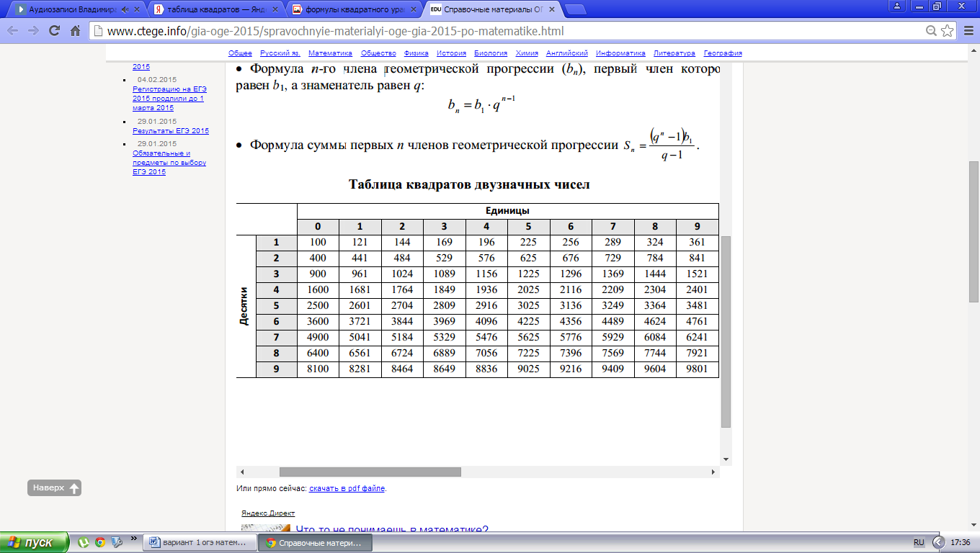Launch Chrome from quick launch icon
This screenshot has width=980, height=553.
click(101, 542)
